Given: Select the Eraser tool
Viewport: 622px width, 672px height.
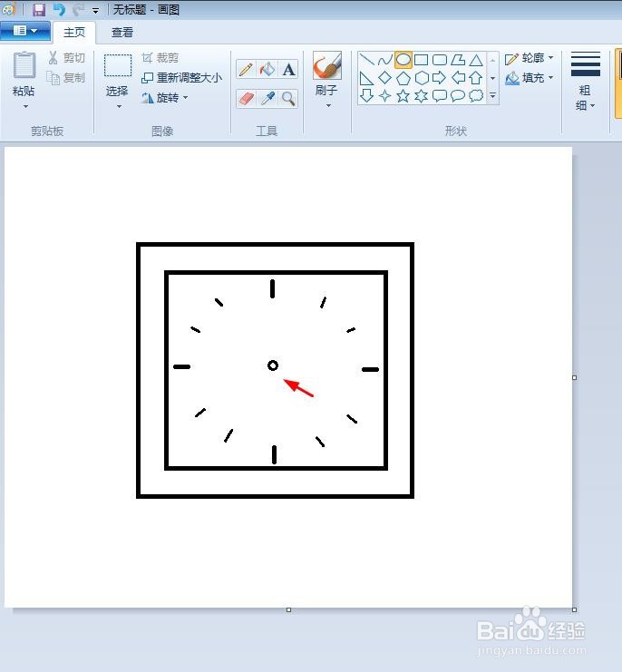Looking at the screenshot, I should [x=246, y=99].
